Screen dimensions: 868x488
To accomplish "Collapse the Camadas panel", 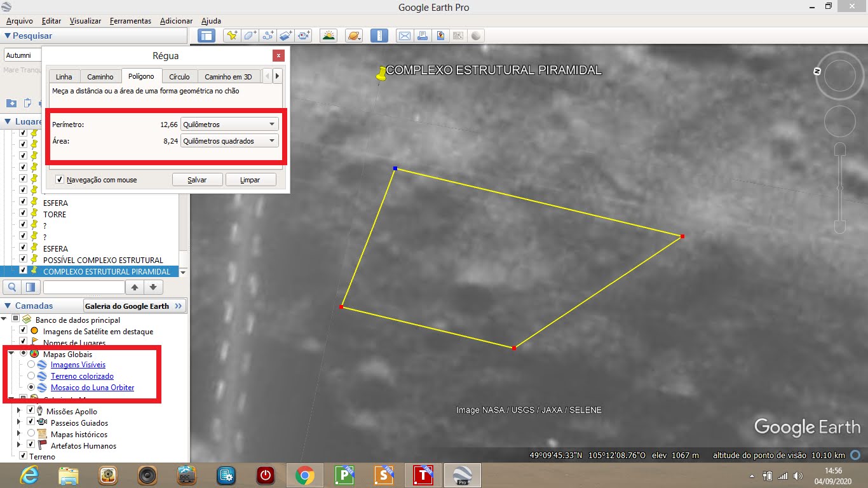I will [8, 306].
